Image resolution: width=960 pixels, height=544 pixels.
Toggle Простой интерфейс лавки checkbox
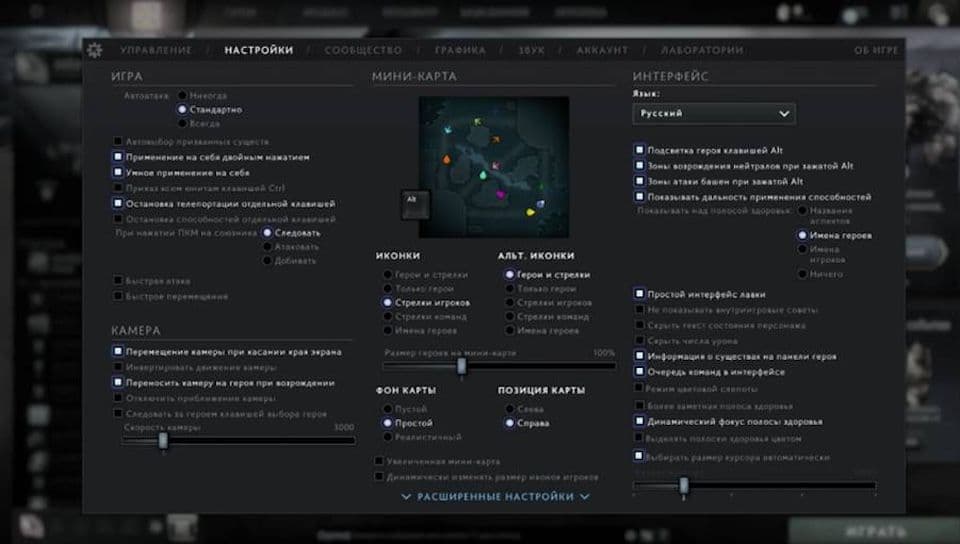[640, 294]
